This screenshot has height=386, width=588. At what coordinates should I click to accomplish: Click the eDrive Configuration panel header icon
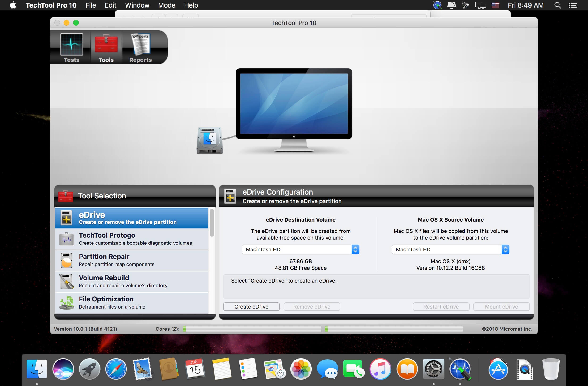[230, 196]
